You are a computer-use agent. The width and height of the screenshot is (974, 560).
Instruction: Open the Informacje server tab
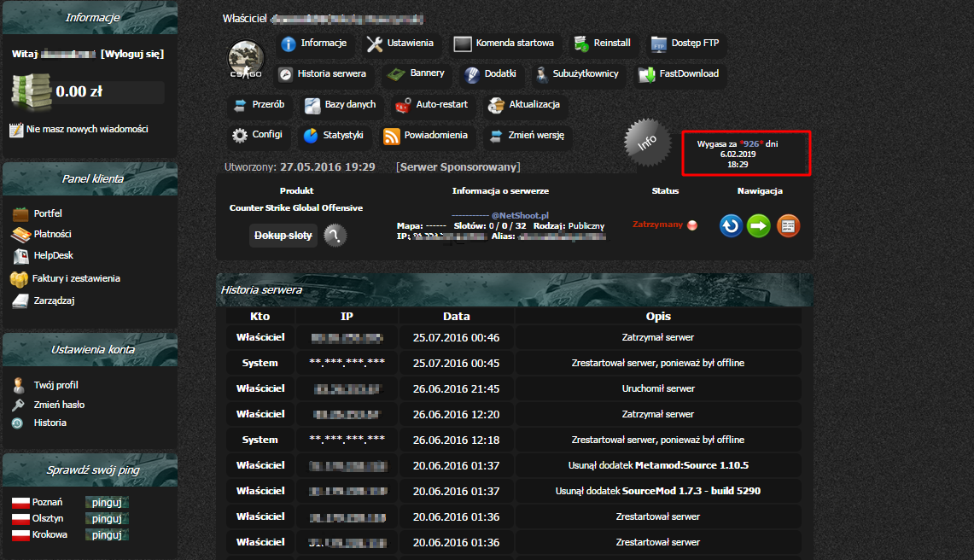[x=313, y=44]
